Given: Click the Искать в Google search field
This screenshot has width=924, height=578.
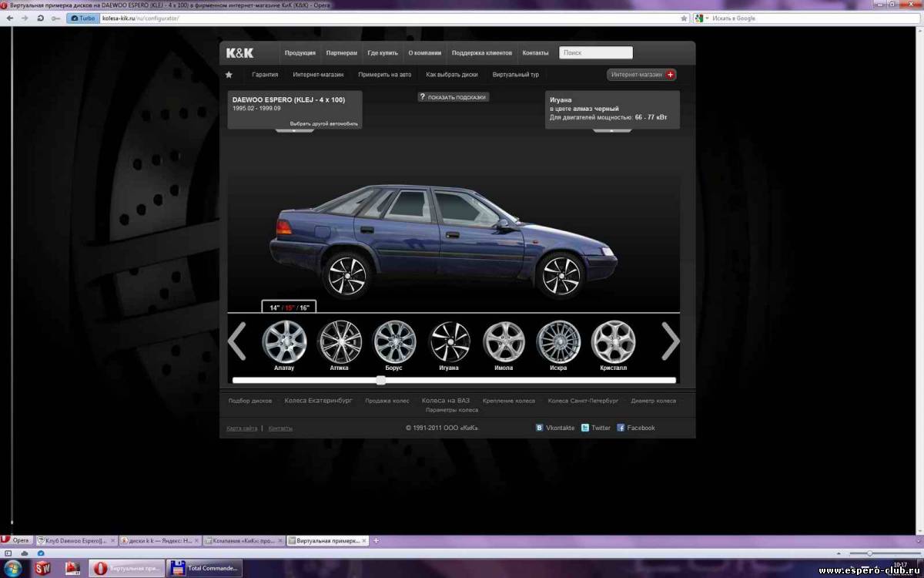Looking at the screenshot, I should (812, 18).
